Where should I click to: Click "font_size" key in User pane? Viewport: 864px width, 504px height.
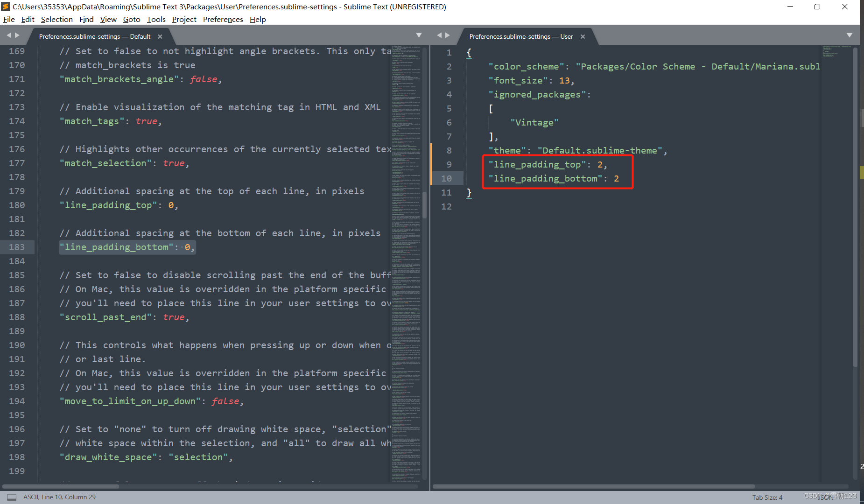(x=518, y=81)
